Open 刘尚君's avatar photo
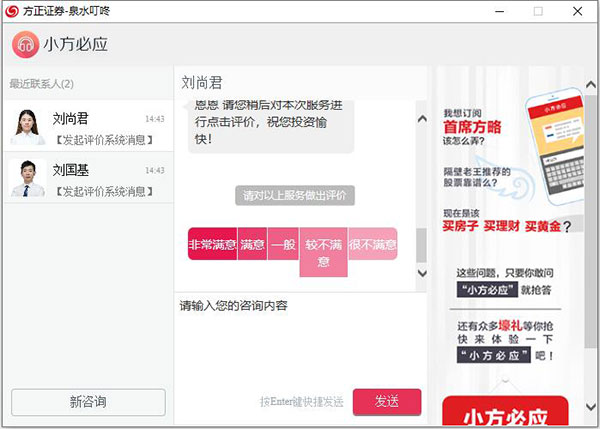The image size is (600, 429). pos(27,127)
